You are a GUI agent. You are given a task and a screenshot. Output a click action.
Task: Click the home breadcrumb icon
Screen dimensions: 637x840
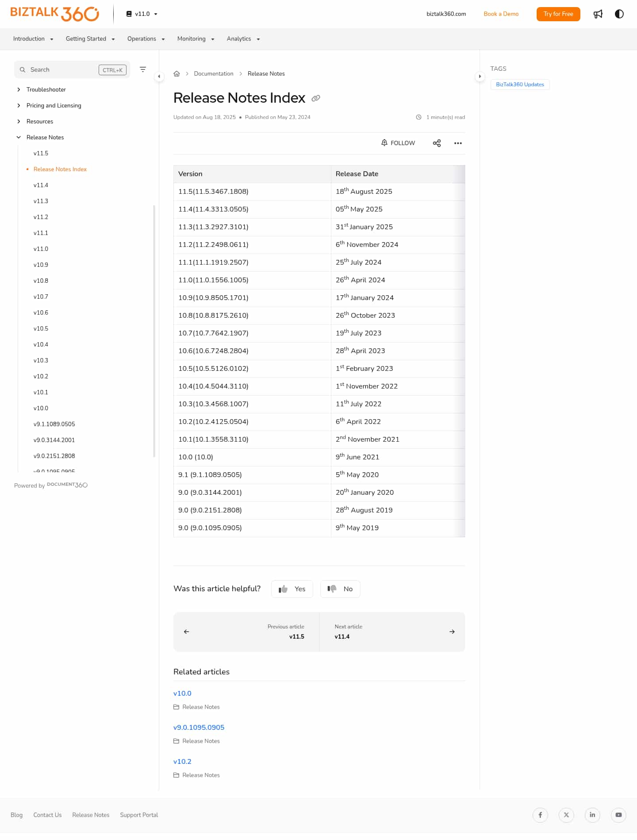177,74
